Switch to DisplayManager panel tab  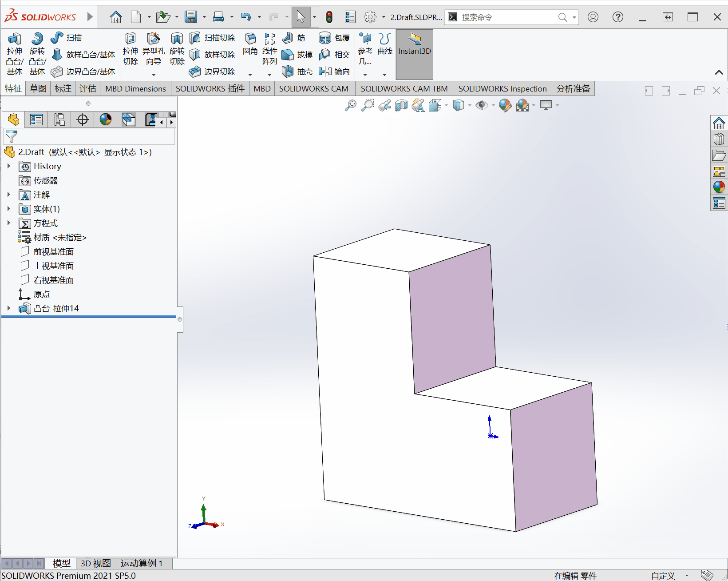[x=106, y=119]
